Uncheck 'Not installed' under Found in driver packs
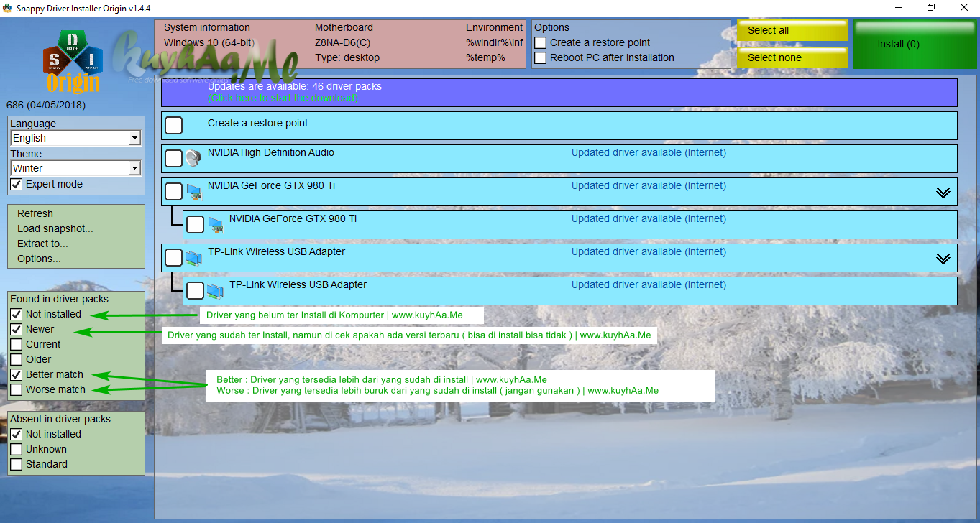 click(17, 315)
